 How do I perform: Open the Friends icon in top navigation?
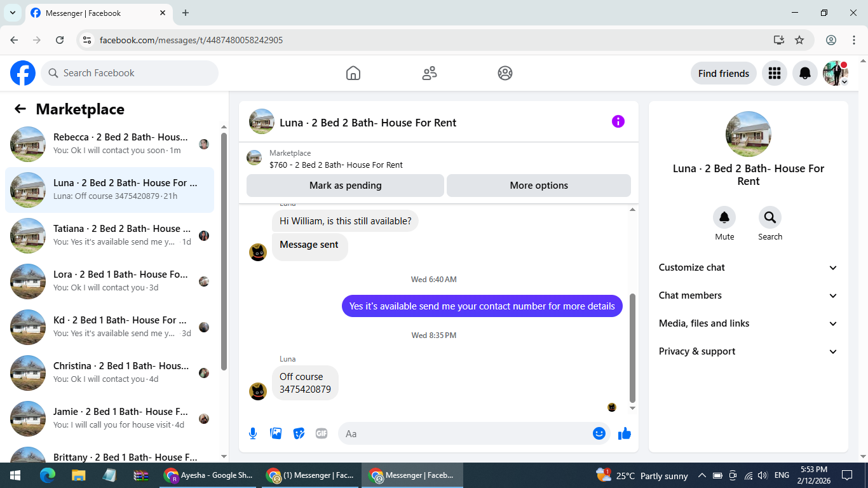[430, 73]
